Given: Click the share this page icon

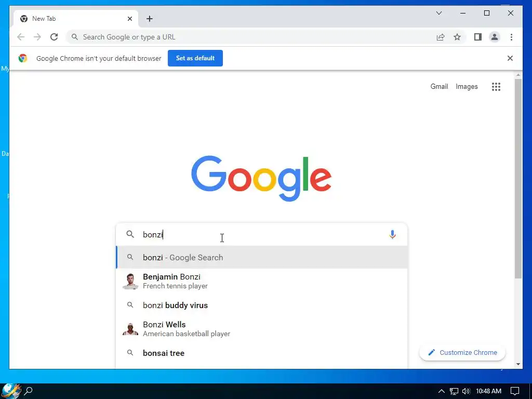Looking at the screenshot, I should pos(441,37).
